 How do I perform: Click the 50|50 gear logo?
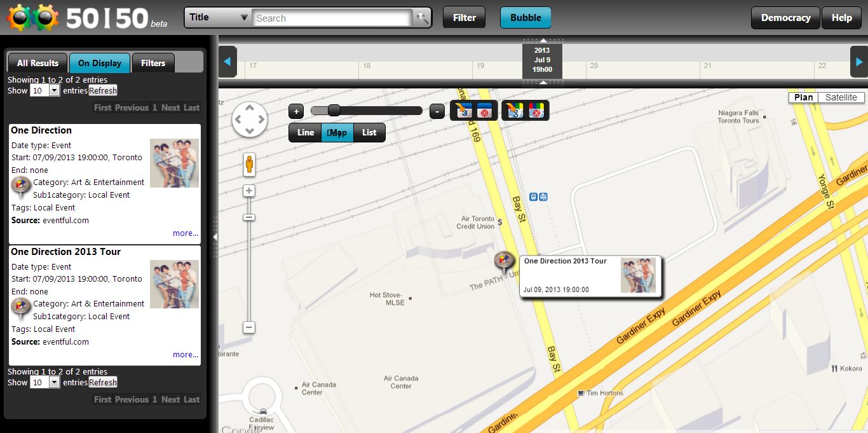32,18
